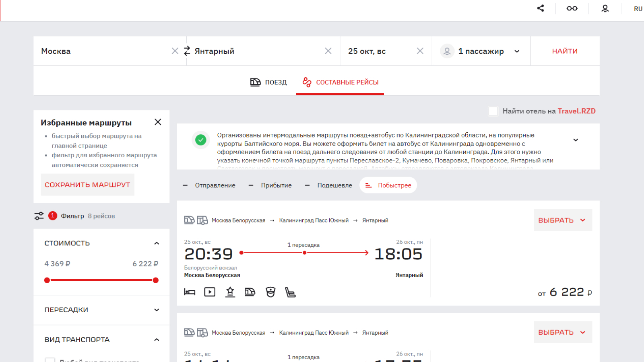Click the video entertainment service icon
Viewport: 644px width, 362px height.
tap(210, 292)
